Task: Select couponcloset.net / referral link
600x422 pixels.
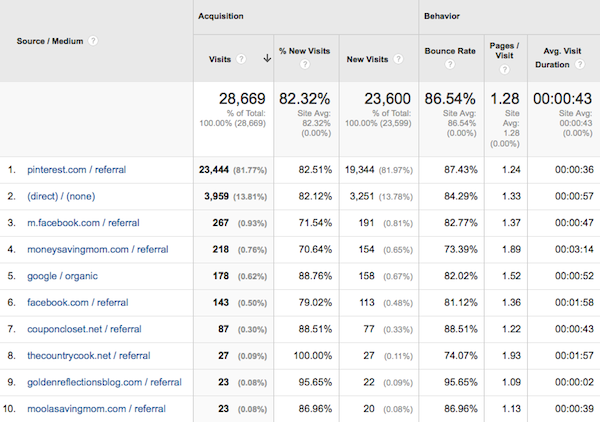Action: click(x=87, y=328)
